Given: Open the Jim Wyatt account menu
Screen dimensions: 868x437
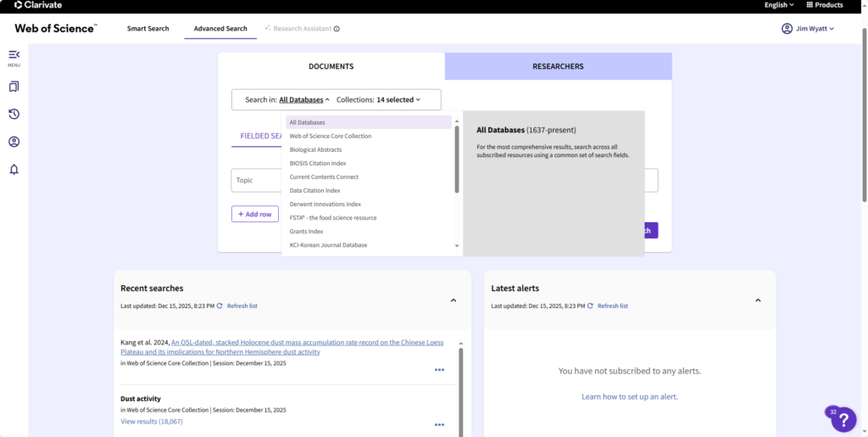Looking at the screenshot, I should pyautogui.click(x=808, y=29).
